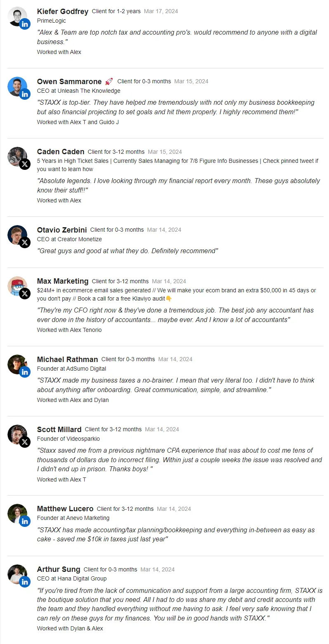Click the Max Marketing reviewer name
This screenshot has width=329, height=644.
[x=62, y=281]
